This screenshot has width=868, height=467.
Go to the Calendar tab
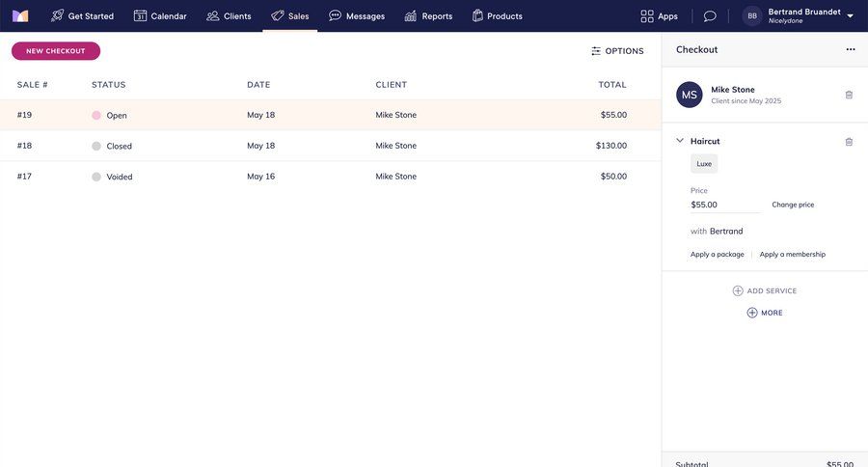coord(160,16)
